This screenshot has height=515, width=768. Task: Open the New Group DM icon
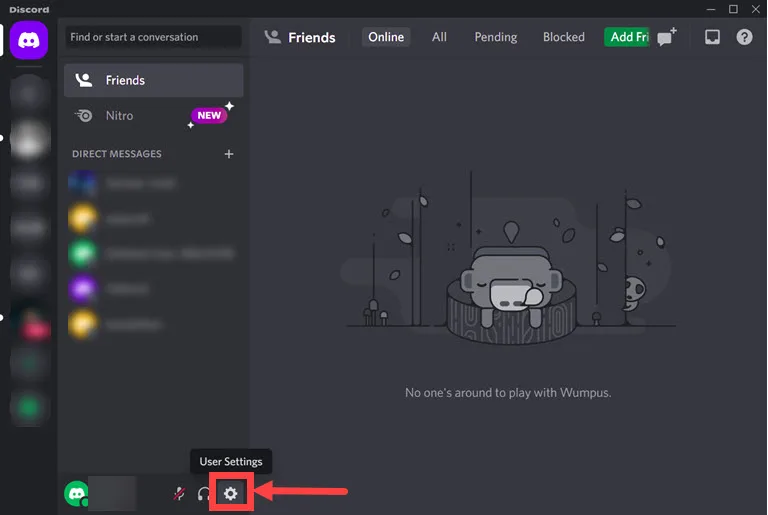(667, 37)
